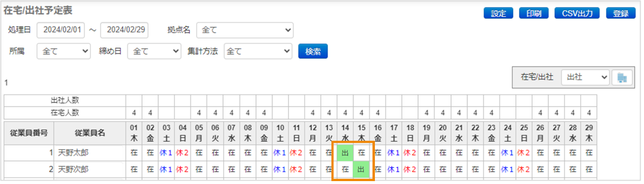The width and height of the screenshot is (644, 184).
Task: Click the 検索 button
Action: pyautogui.click(x=313, y=51)
